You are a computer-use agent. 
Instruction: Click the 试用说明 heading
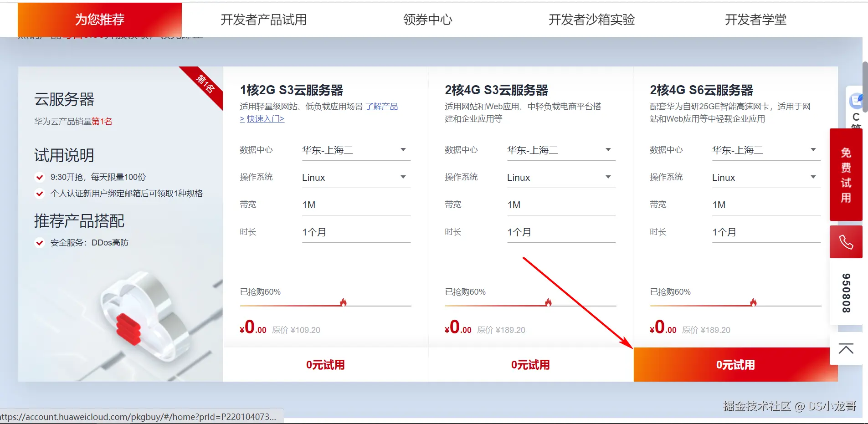(x=64, y=155)
